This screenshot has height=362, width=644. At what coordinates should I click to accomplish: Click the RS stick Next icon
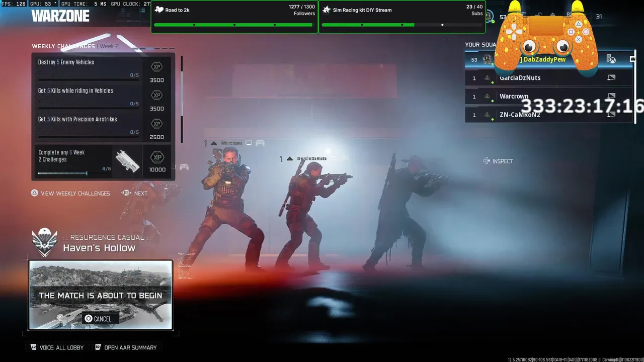coord(126,193)
